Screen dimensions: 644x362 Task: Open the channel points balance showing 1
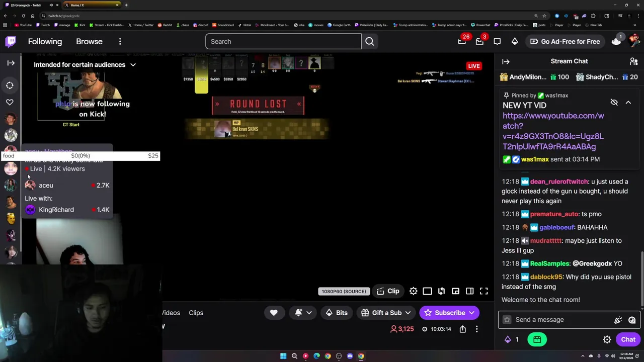511,339
